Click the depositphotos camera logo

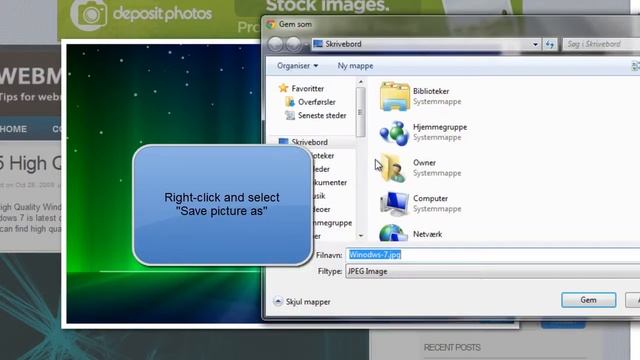pos(89,15)
